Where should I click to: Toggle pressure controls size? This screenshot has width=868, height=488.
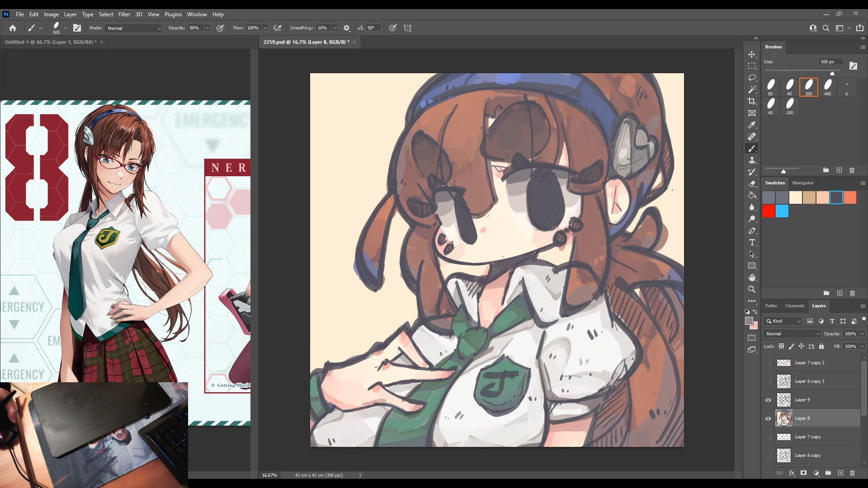point(393,28)
